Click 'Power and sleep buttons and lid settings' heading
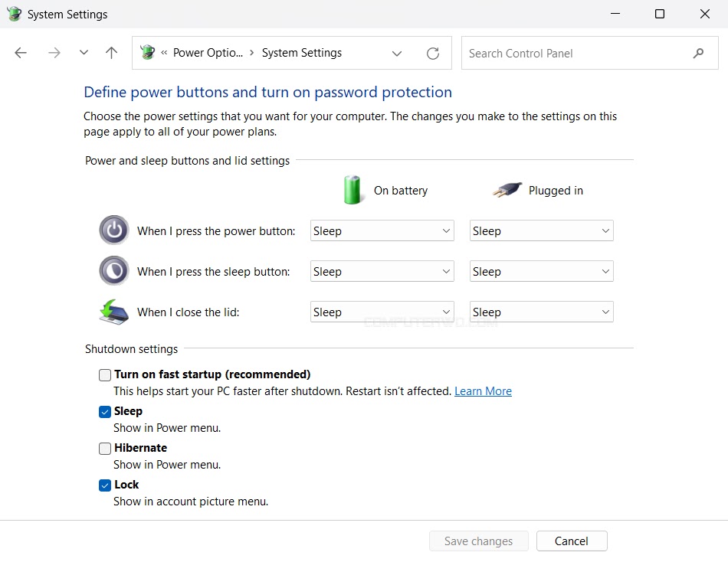728x562 pixels. pyautogui.click(x=187, y=161)
